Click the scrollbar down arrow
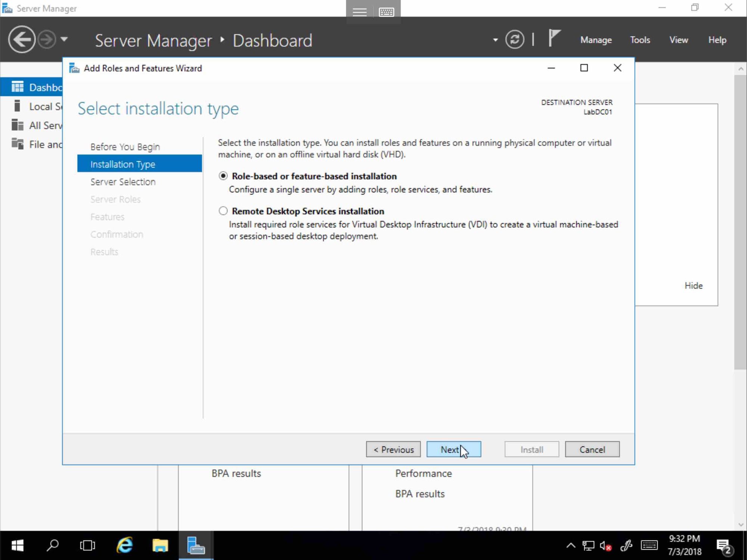Viewport: 747px width, 560px height. click(x=741, y=525)
